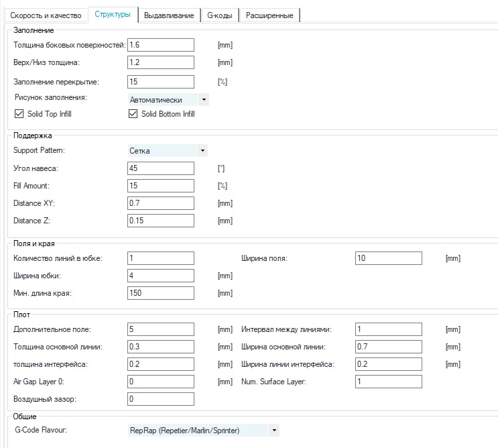This screenshot has width=498, height=448.
Task: Click the Air Gap Layer 0 field
Action: click(x=161, y=382)
